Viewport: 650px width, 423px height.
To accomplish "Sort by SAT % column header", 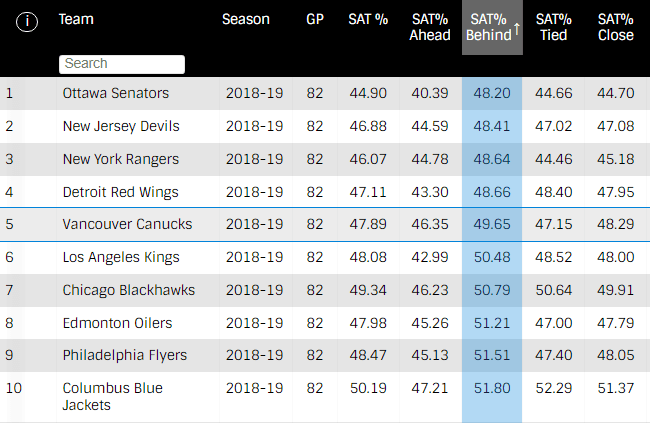I will [368, 19].
